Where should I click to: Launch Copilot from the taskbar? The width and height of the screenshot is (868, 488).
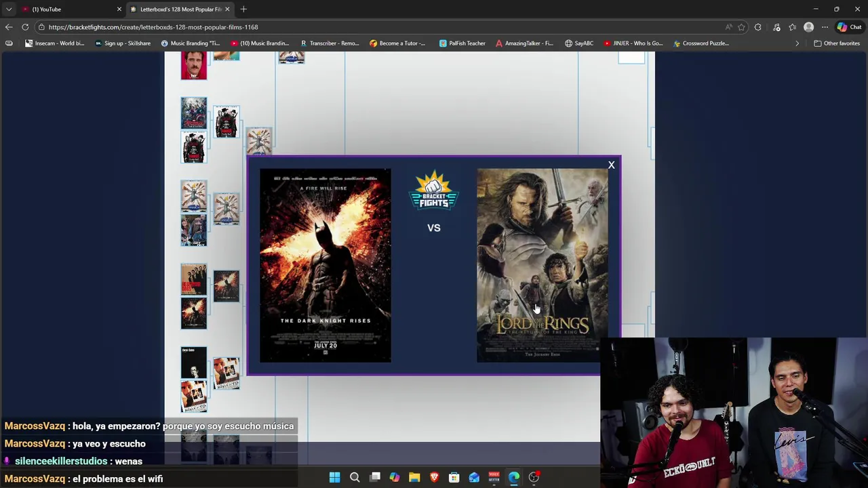[x=395, y=477]
